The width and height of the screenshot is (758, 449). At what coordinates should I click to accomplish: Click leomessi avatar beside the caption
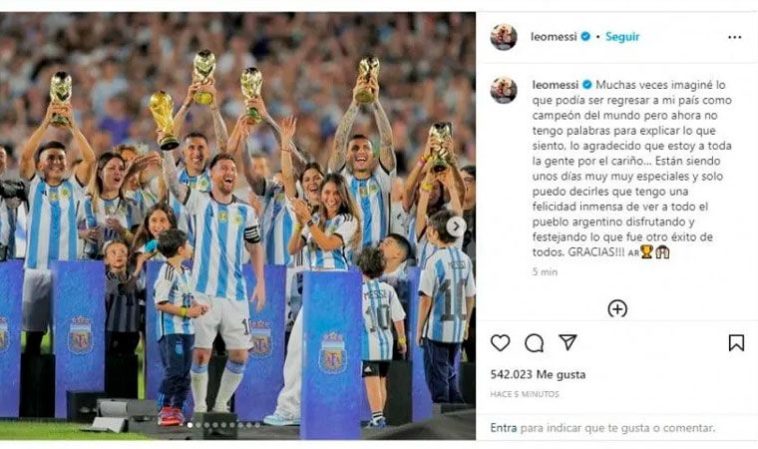[x=504, y=90]
